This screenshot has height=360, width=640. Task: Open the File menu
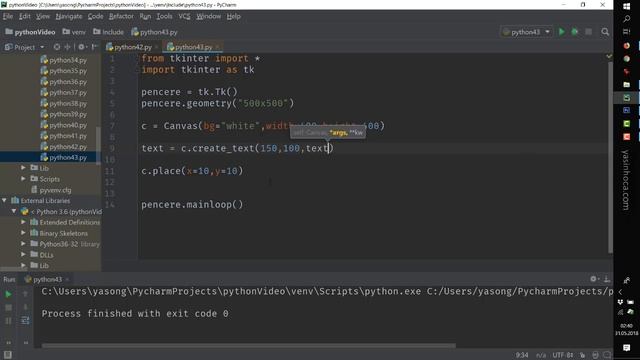[8, 16]
